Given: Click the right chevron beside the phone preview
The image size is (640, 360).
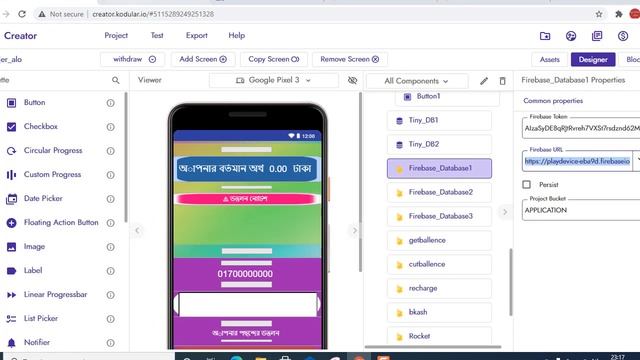Looking at the screenshot, I should point(354,231).
